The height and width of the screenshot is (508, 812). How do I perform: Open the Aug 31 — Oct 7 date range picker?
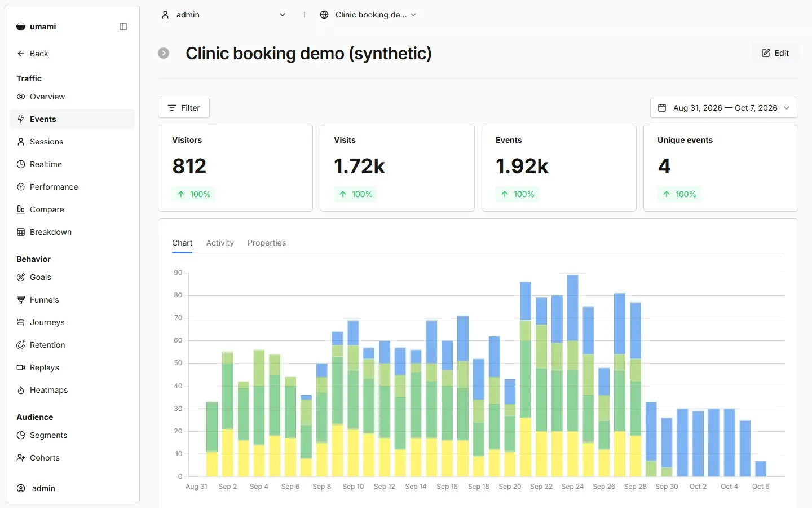(x=724, y=108)
